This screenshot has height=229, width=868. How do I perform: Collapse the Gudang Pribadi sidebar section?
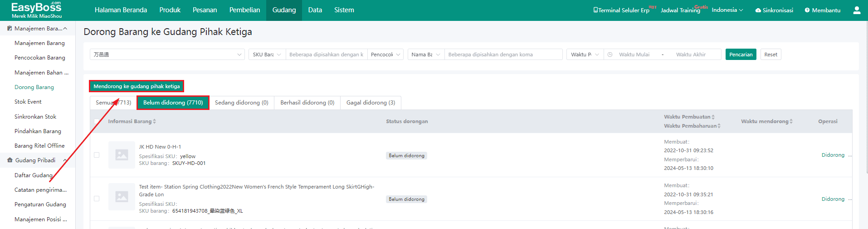pos(65,160)
